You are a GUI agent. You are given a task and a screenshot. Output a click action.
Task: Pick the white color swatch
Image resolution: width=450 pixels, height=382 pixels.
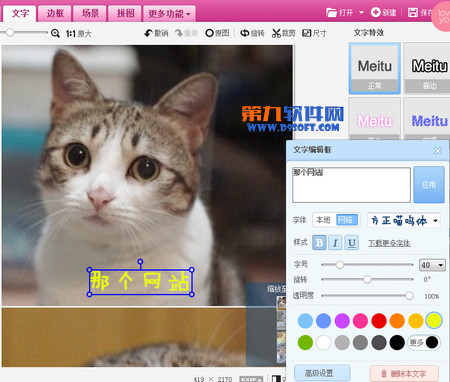tap(323, 342)
